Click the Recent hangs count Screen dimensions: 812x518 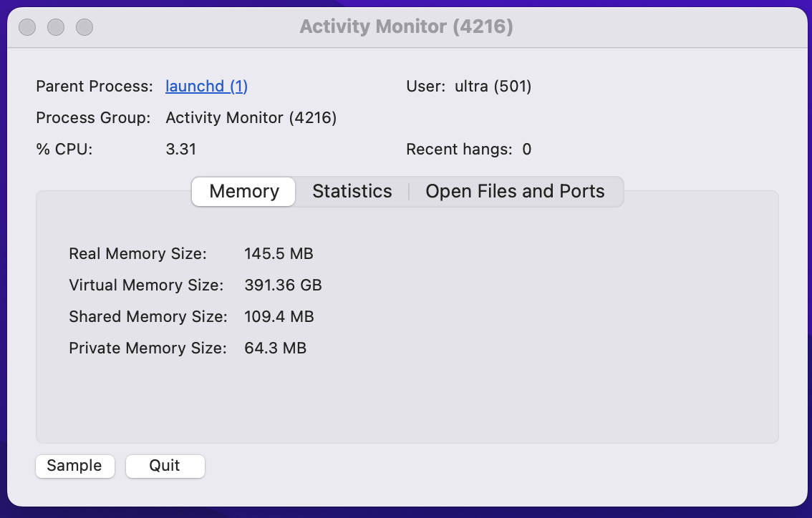(526, 150)
